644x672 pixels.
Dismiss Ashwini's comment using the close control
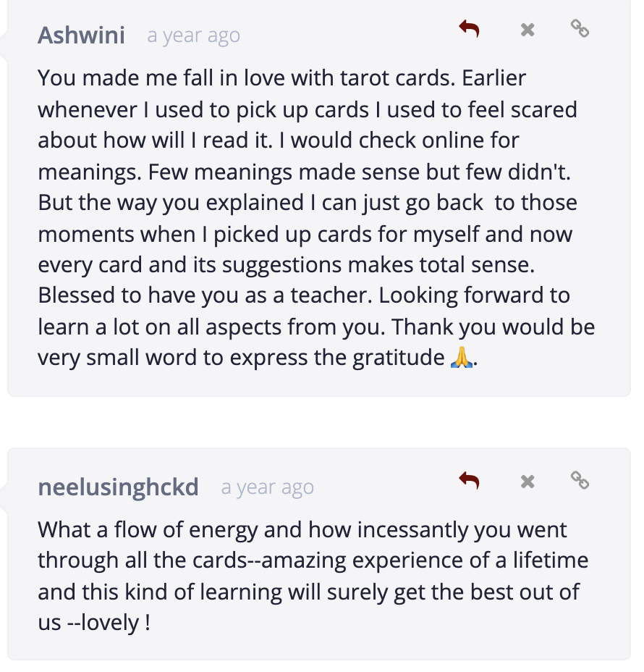(x=526, y=30)
